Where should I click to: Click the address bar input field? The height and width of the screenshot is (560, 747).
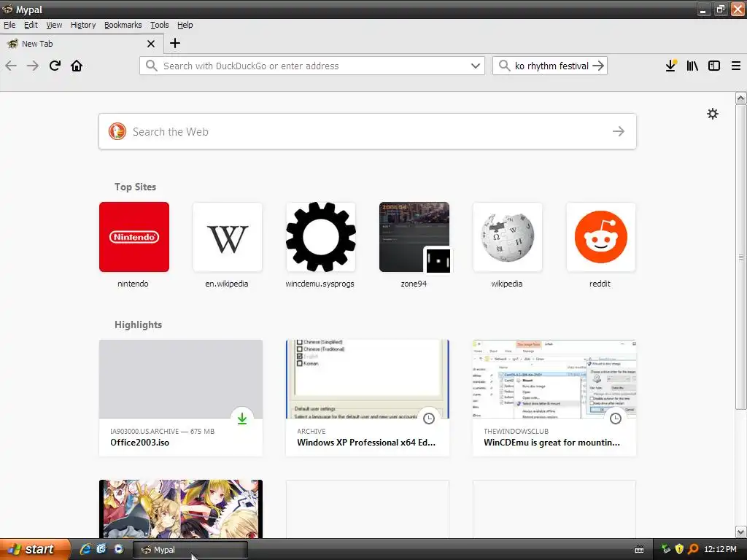point(312,66)
